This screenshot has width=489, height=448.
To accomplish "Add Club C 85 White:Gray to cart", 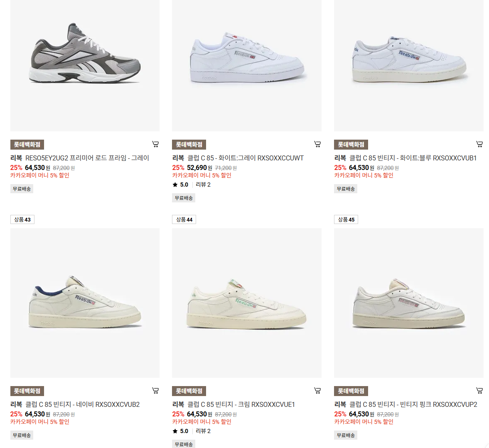I will 317,144.
